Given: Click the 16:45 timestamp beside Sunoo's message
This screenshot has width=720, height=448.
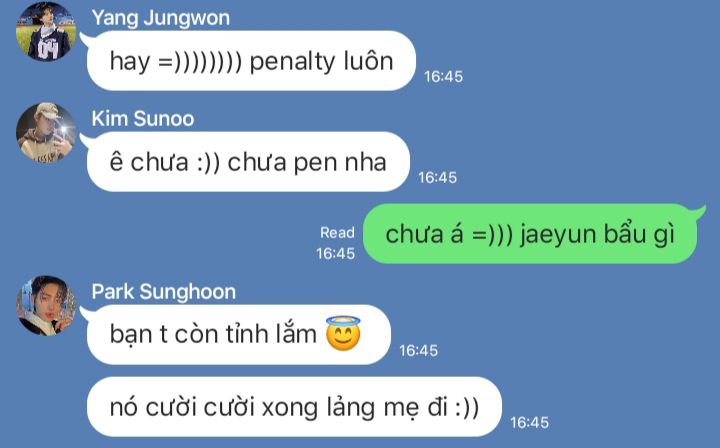Looking at the screenshot, I should 437,177.
